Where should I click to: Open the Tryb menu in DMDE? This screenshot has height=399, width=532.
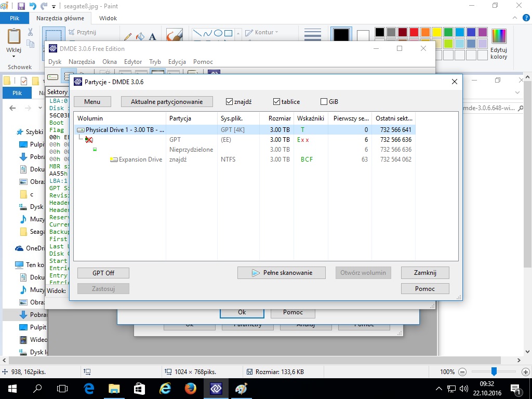click(x=155, y=62)
